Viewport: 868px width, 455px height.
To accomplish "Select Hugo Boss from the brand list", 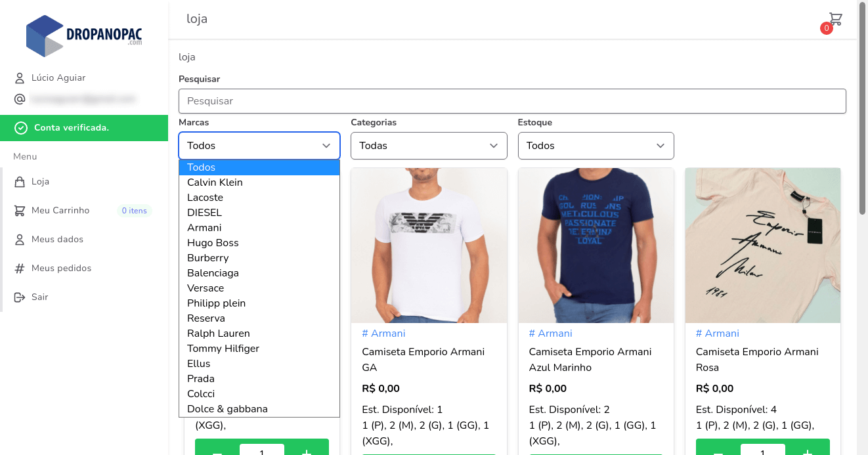I will (259, 243).
